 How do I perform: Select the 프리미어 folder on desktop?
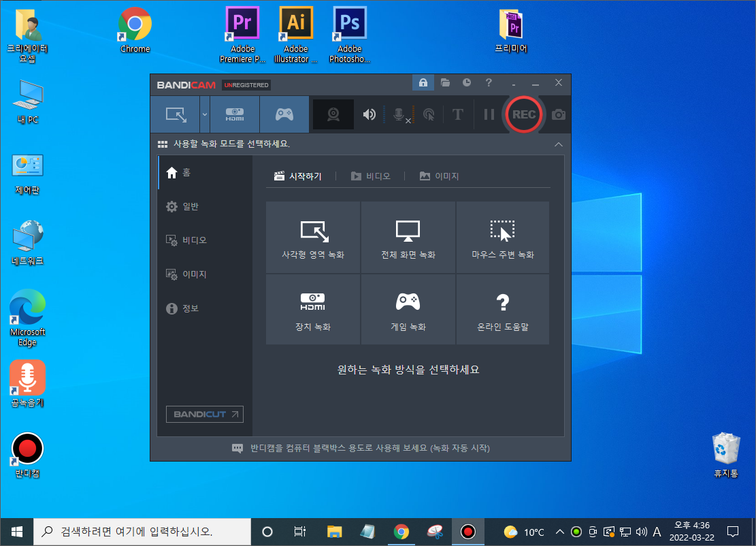511,31
